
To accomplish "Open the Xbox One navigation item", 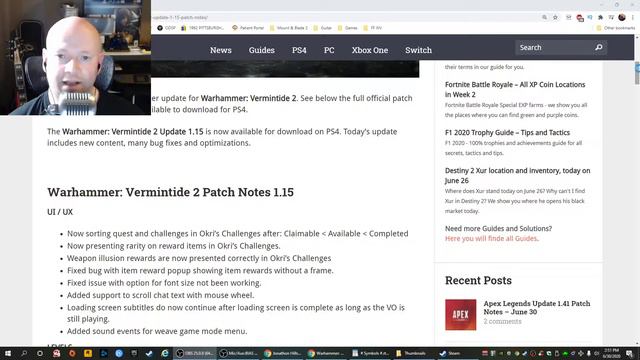I will [x=369, y=50].
